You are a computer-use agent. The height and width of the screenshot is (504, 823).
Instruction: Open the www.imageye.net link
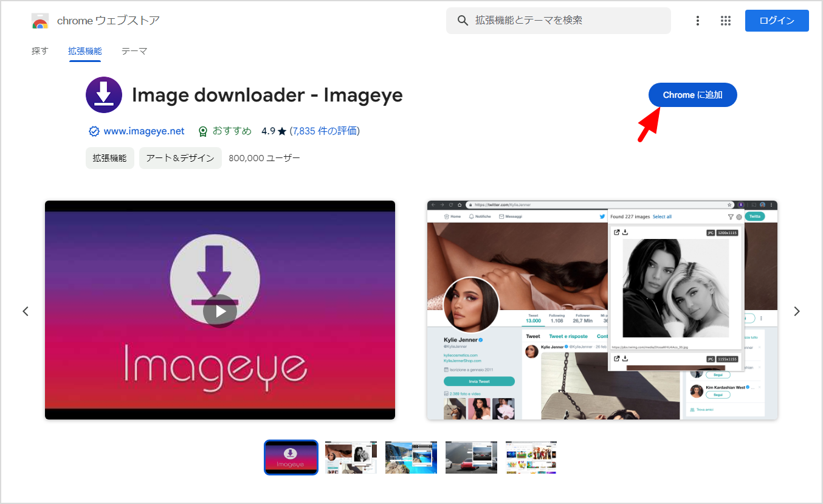coord(144,131)
